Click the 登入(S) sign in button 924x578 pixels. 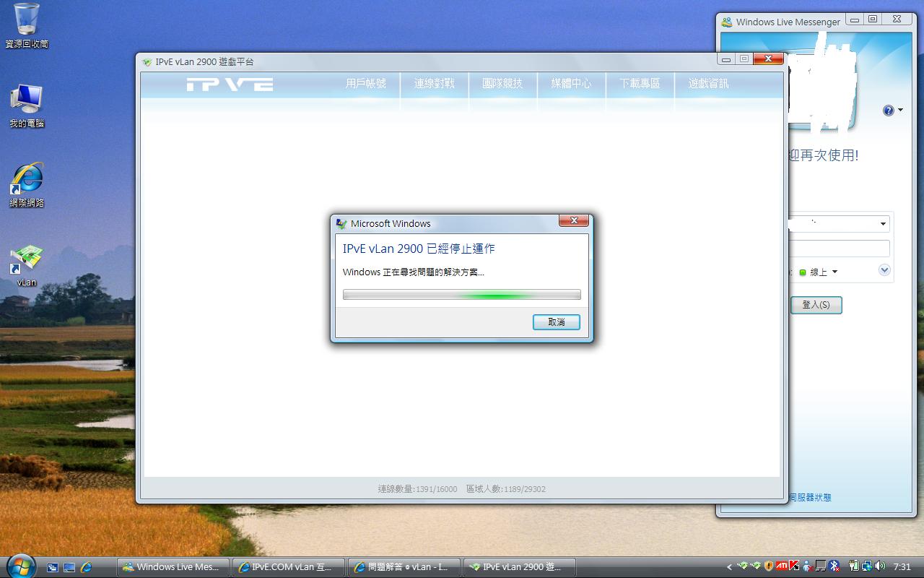click(x=816, y=305)
